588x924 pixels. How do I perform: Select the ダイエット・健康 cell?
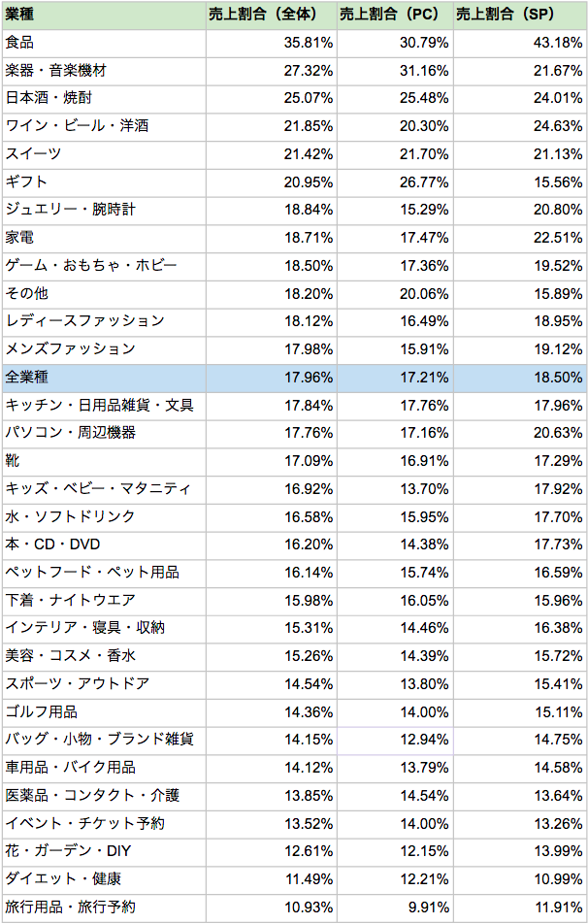coord(104,879)
